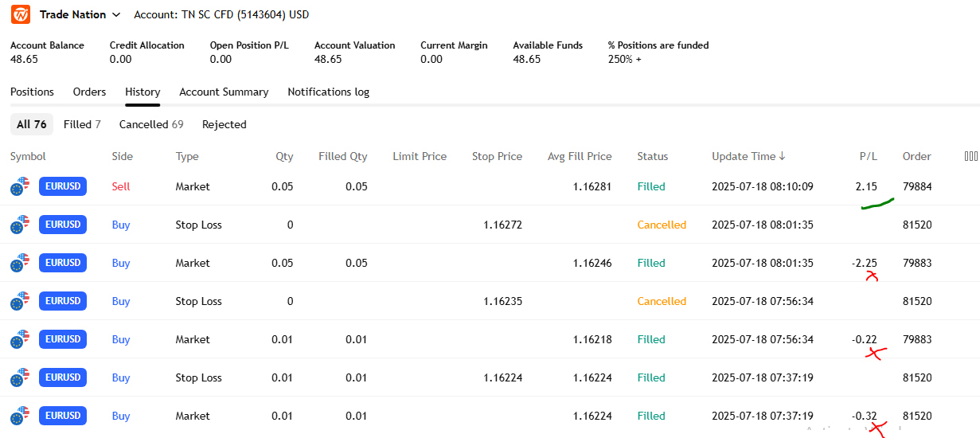The height and width of the screenshot is (438, 980).
Task: Open the Notifications log tab
Action: pyautogui.click(x=328, y=92)
